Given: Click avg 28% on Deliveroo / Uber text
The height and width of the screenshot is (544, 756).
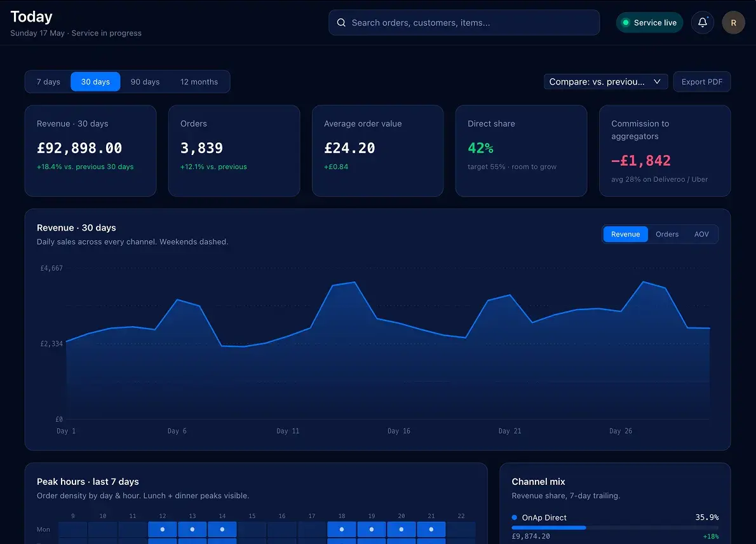Looking at the screenshot, I should pos(659,179).
